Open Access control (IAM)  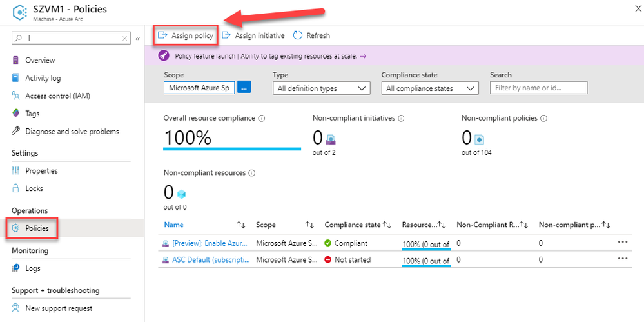(x=57, y=96)
